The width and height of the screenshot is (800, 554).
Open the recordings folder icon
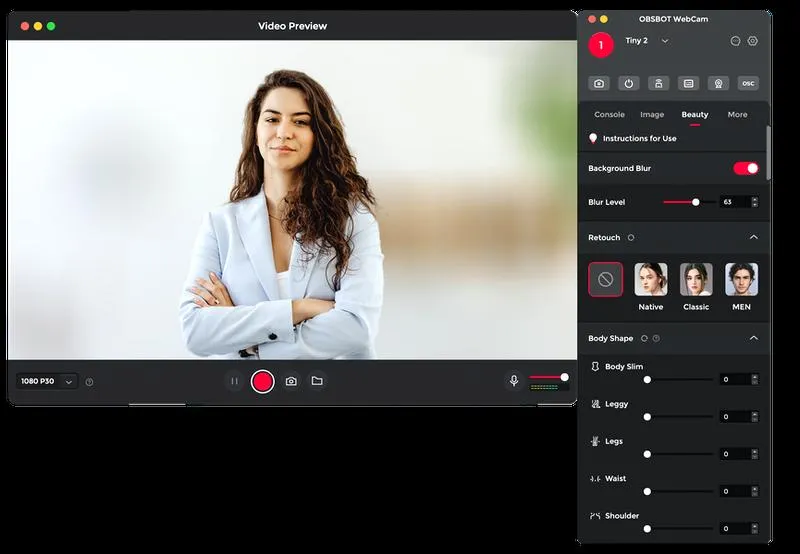click(317, 381)
